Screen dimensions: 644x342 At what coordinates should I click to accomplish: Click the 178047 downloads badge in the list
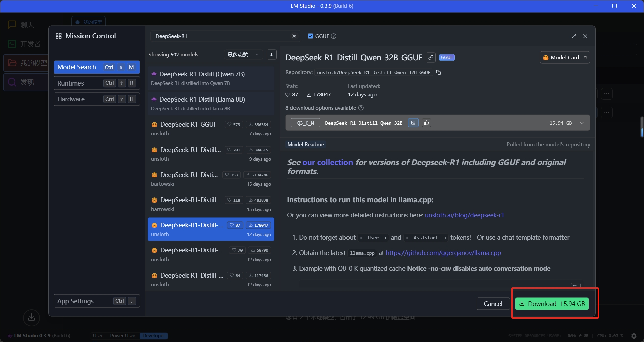(258, 225)
